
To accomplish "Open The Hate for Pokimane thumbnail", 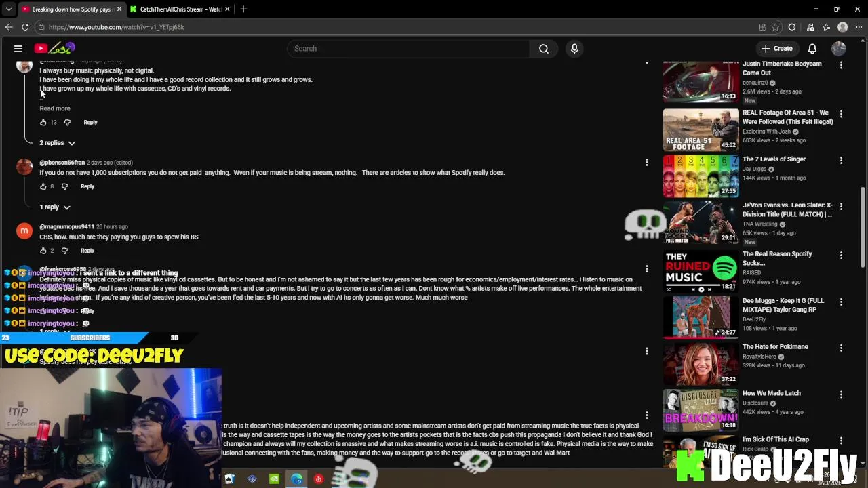I will (701, 363).
